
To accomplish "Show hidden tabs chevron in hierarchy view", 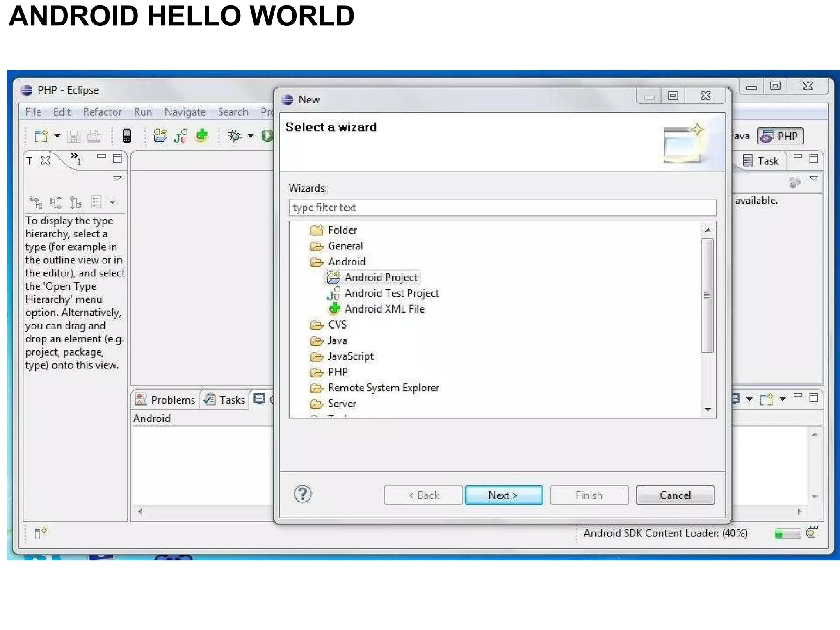I will (x=75, y=158).
